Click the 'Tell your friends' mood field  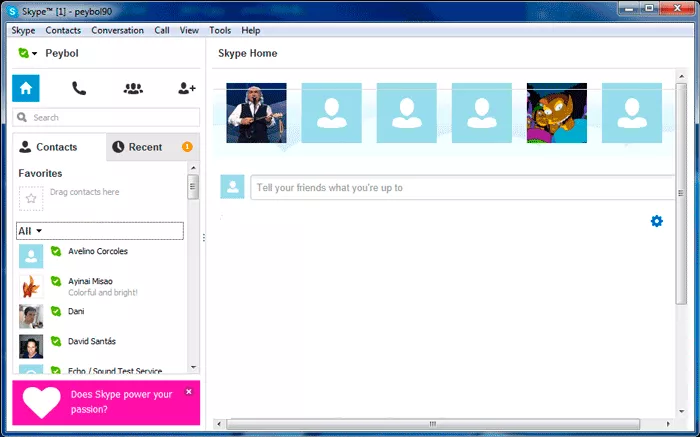coord(462,187)
